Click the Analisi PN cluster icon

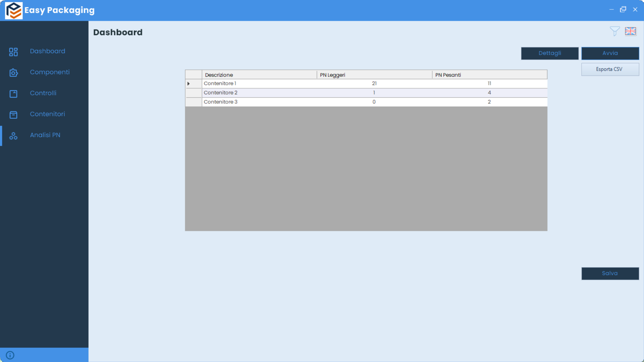pyautogui.click(x=13, y=136)
